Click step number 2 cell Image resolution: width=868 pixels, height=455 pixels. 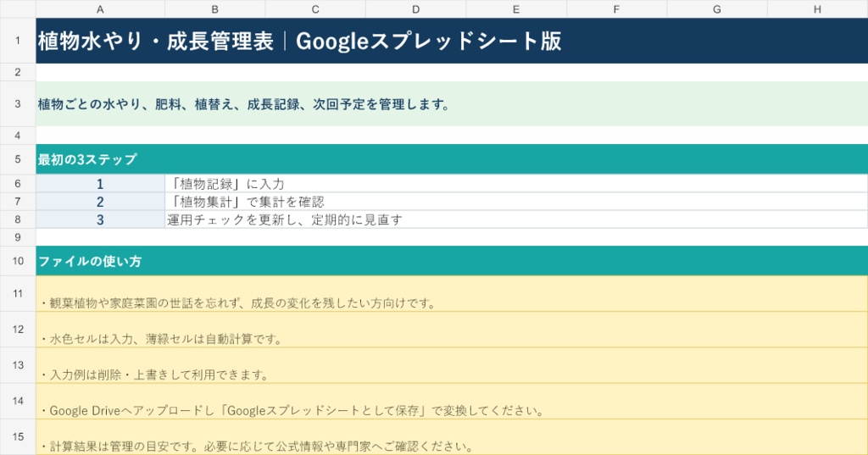100,202
